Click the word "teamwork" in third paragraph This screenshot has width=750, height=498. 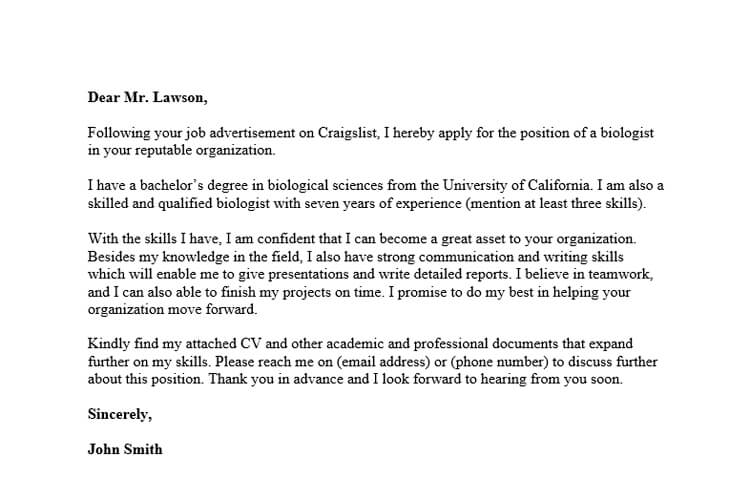619,274
